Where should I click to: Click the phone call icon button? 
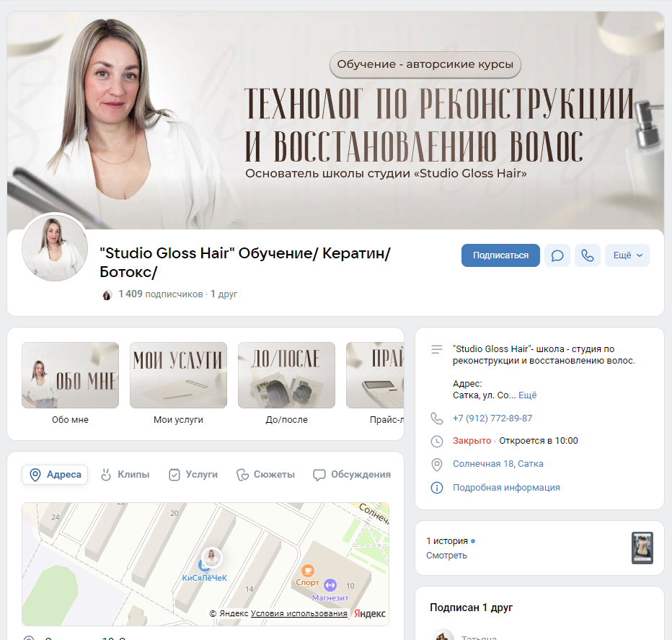coord(587,255)
